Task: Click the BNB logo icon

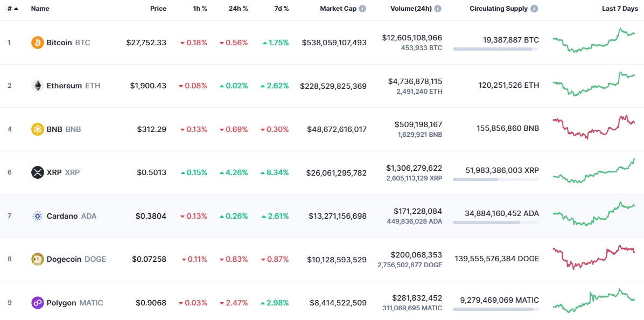Action: coord(37,129)
